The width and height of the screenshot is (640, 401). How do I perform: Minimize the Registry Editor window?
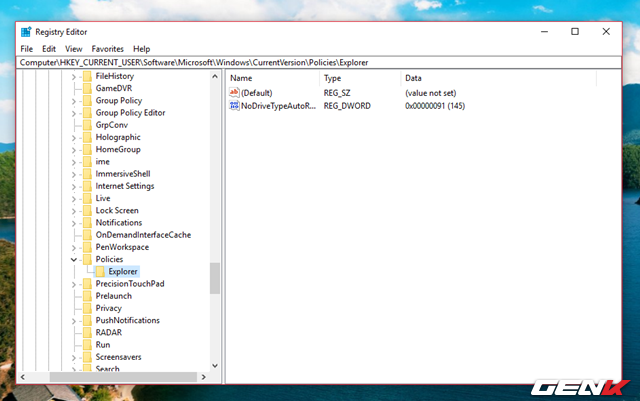pos(544,31)
